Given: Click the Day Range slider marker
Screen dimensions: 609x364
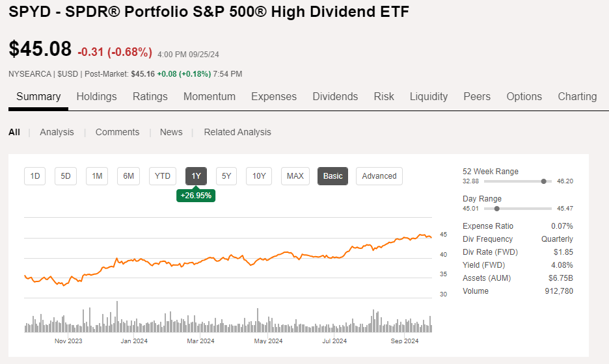Looking at the screenshot, I should tap(496, 209).
